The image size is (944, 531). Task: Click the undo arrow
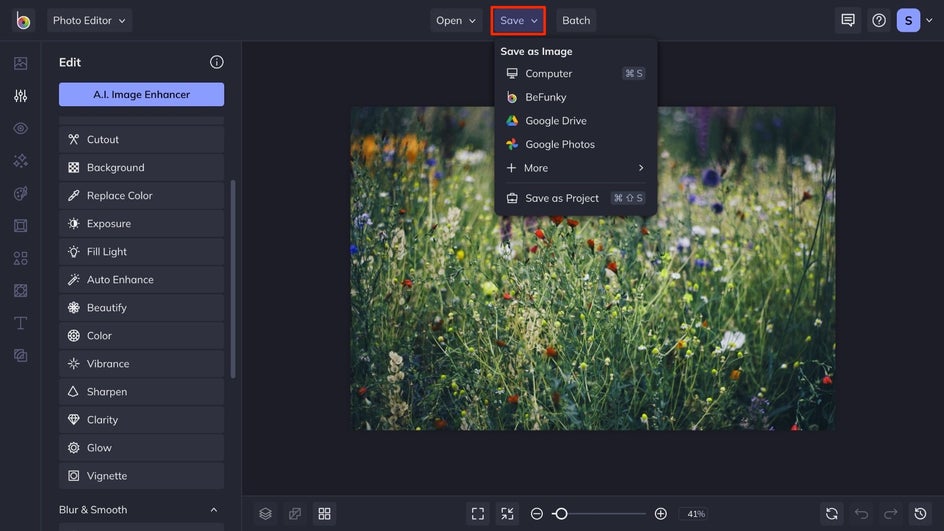tap(862, 514)
